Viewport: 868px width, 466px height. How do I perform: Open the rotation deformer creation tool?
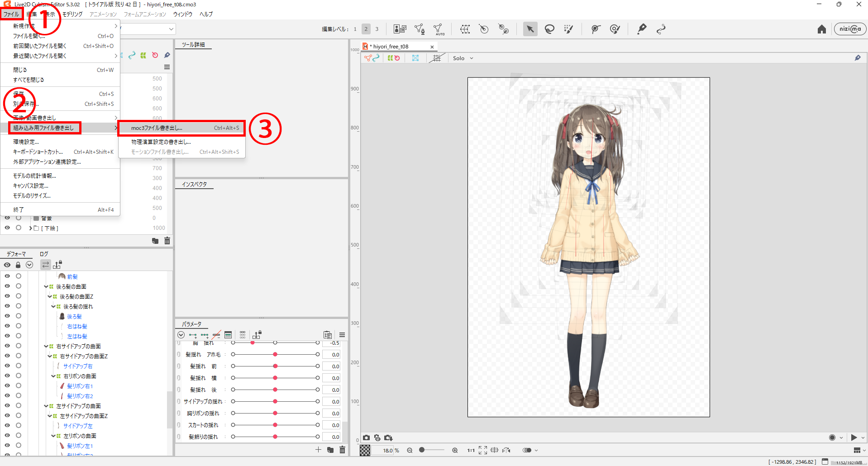tap(504, 29)
